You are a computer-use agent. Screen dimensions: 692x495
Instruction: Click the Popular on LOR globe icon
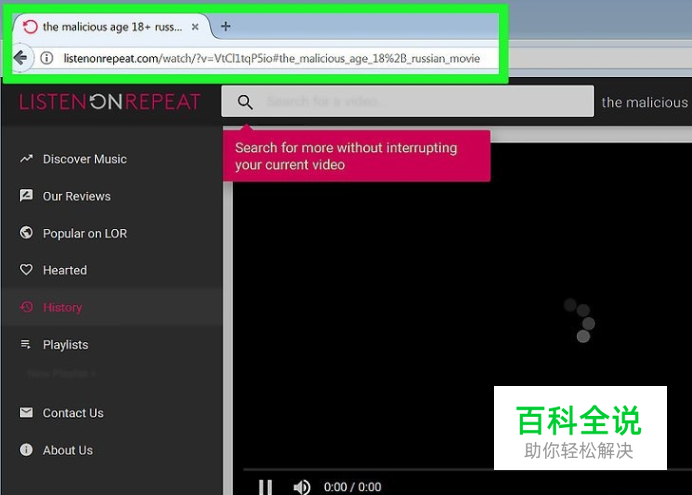26,232
